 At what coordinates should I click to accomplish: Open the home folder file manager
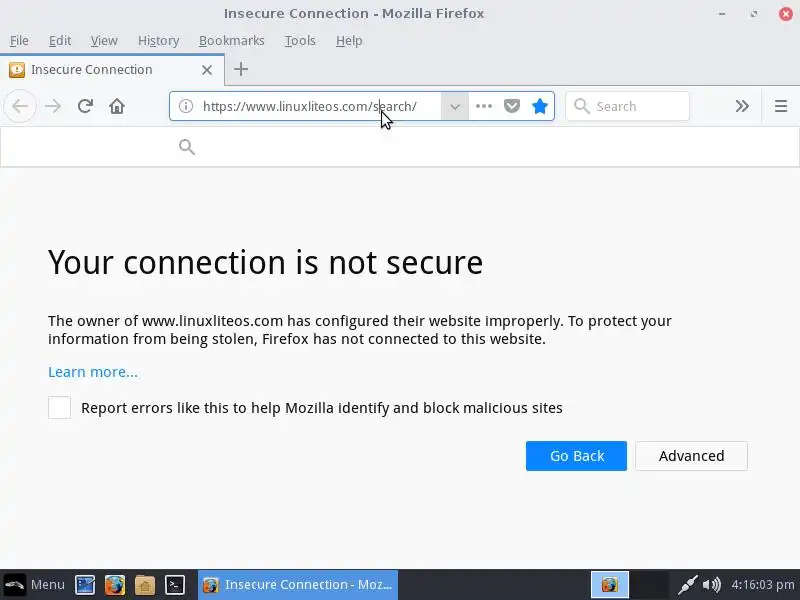(x=145, y=585)
